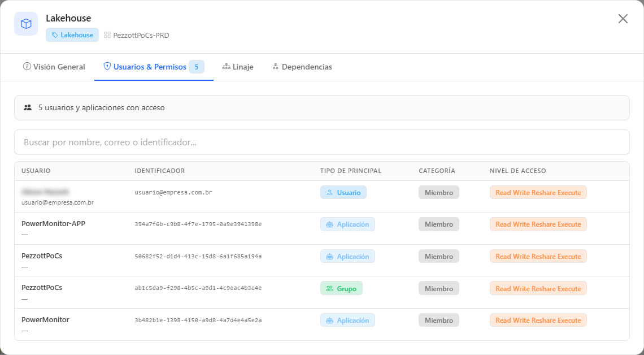Click the shield icon on Usuarios & Permisos tab
644x355 pixels.
click(x=107, y=66)
